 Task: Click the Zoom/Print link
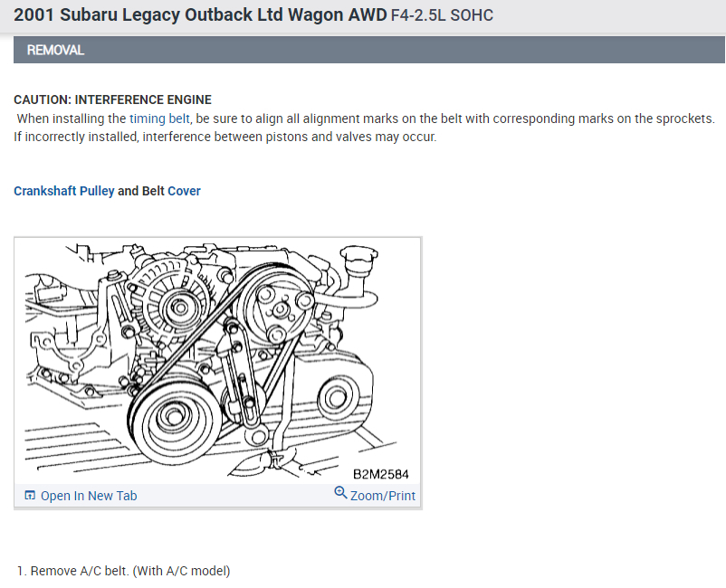point(382,496)
